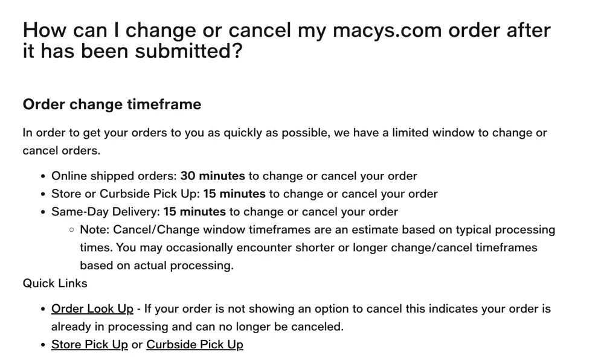Click 15 minutes in Store or Curbside line
This screenshot has width=604, height=364.
234,194
